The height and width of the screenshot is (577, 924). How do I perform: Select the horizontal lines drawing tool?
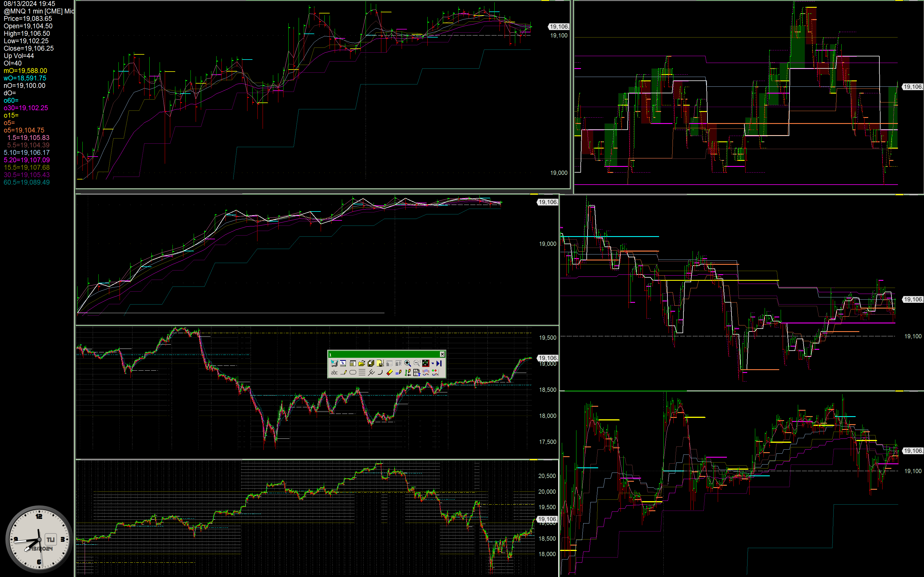point(362,372)
